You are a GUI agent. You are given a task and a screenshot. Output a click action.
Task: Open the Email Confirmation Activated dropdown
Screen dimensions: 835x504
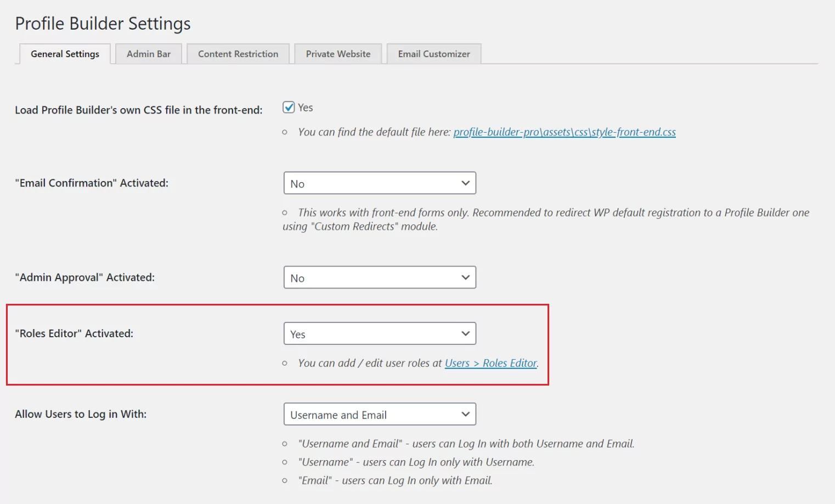pos(380,183)
